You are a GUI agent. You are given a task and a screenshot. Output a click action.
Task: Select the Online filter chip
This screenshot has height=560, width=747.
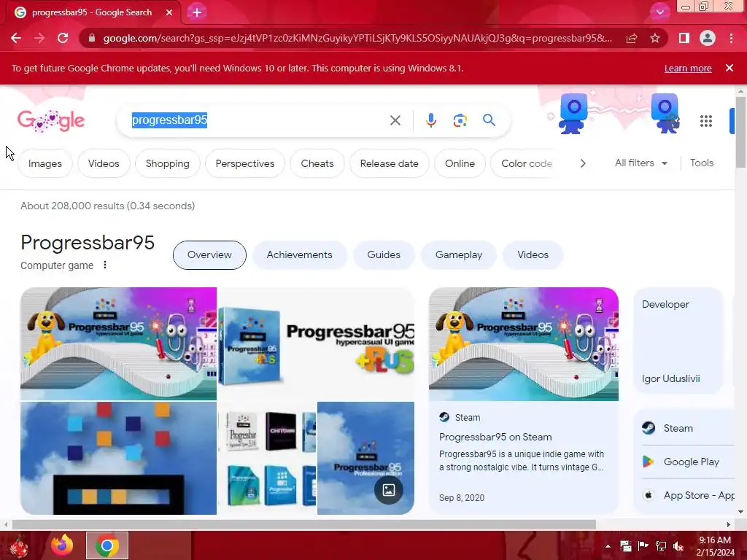[x=460, y=163]
